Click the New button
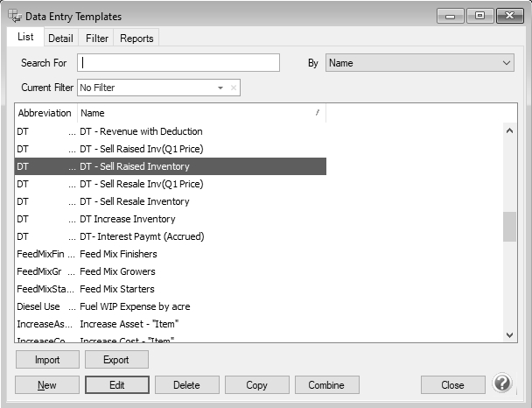The width and height of the screenshot is (532, 408). pos(47,385)
